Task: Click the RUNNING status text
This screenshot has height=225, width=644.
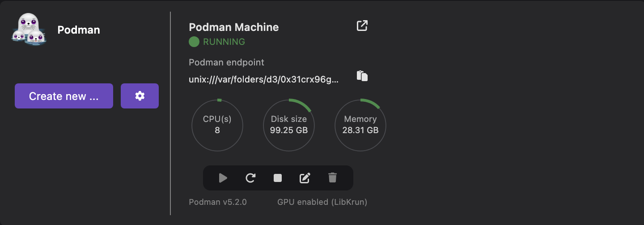Action: tap(224, 42)
